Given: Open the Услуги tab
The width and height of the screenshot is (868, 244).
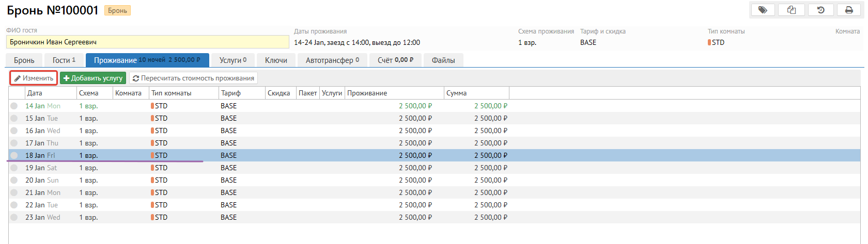Looking at the screenshot, I should tap(233, 60).
